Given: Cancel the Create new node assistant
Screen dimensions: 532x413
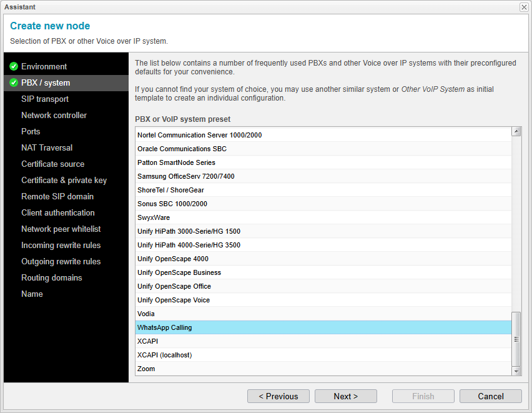Looking at the screenshot, I should pos(491,396).
